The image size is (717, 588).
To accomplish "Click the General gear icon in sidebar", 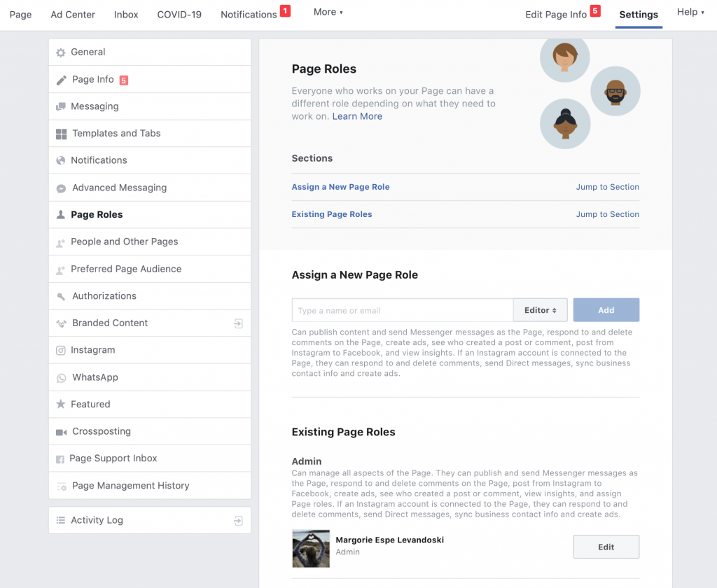I will point(61,52).
